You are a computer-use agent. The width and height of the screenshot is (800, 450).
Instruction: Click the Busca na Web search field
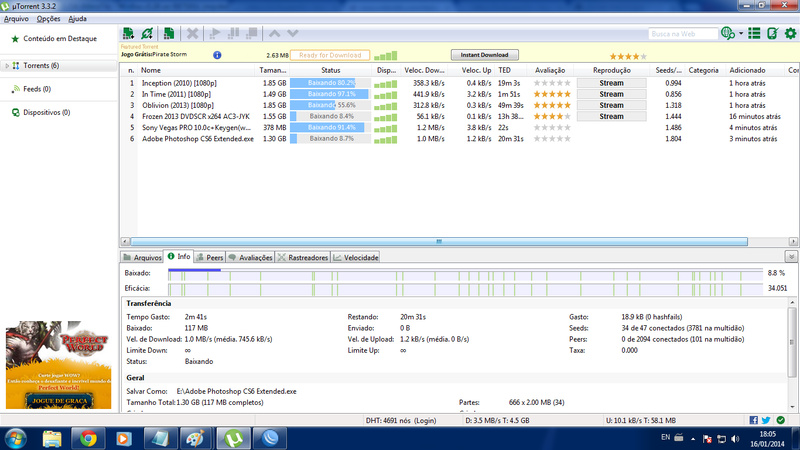pos(683,34)
